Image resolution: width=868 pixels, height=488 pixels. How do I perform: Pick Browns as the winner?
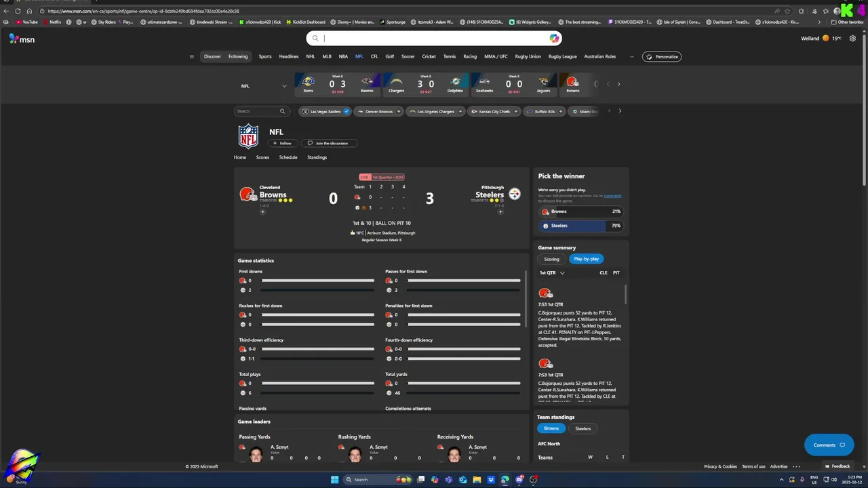tap(580, 211)
